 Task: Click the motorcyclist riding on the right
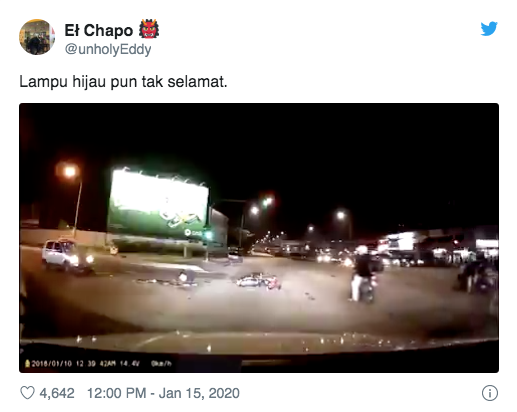363,274
